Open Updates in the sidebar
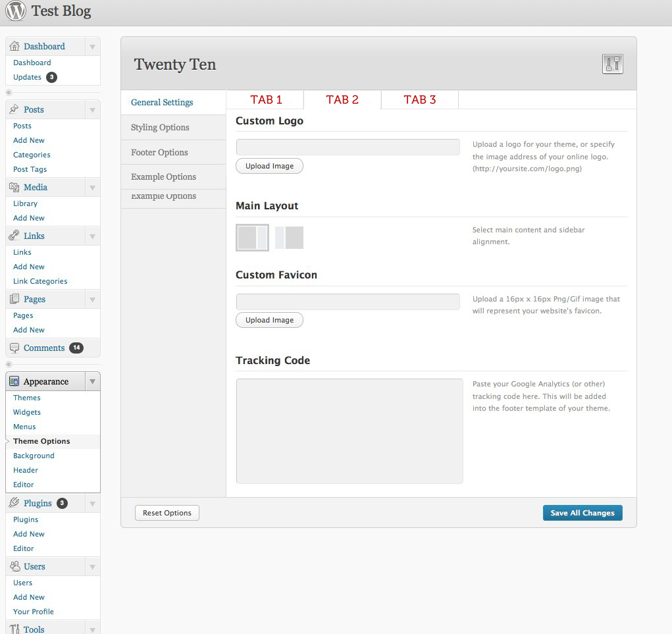672x634 pixels. [28, 77]
